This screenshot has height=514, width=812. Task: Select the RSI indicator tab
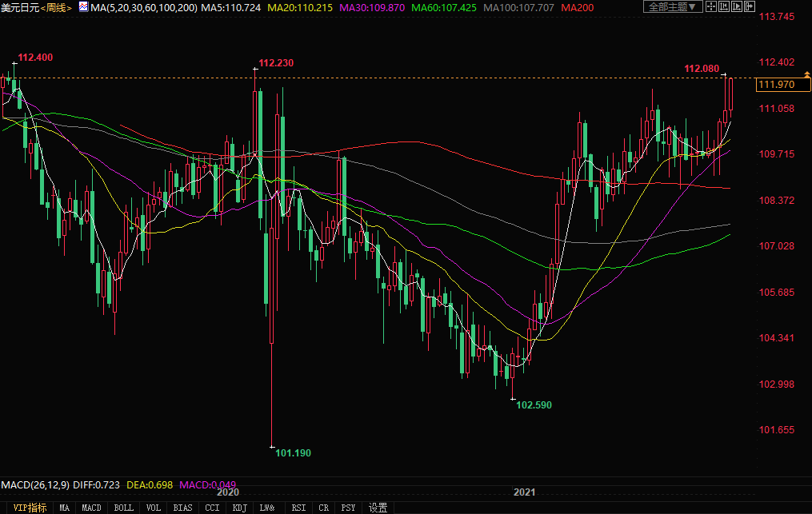[x=298, y=508]
